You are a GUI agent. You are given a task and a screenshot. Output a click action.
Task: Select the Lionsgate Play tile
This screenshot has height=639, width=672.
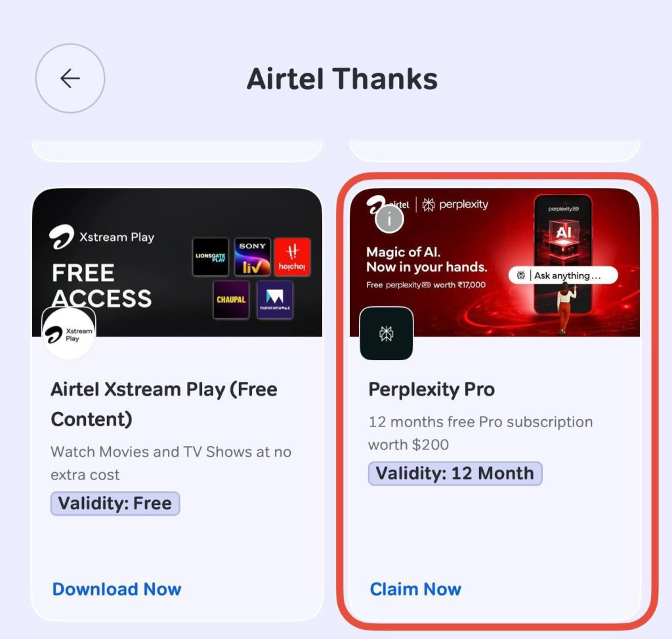(211, 257)
